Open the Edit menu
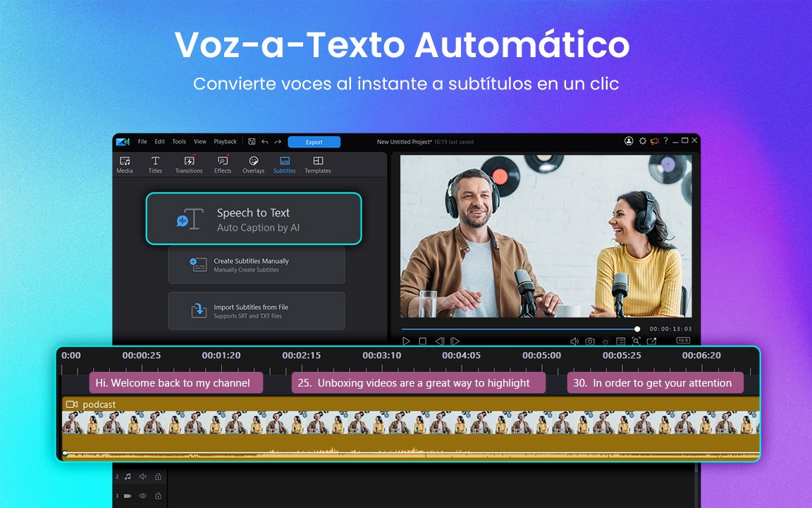Viewport: 812px width, 508px height. (159, 142)
